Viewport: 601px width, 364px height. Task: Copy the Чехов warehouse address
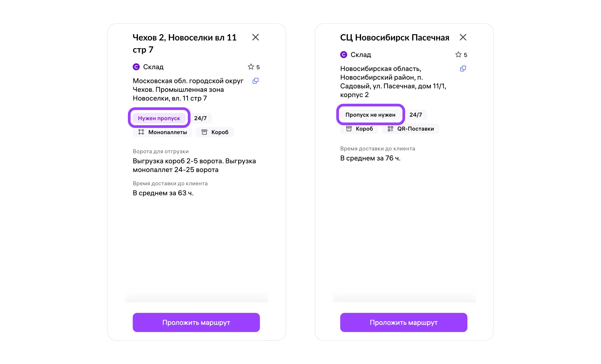[x=255, y=81]
